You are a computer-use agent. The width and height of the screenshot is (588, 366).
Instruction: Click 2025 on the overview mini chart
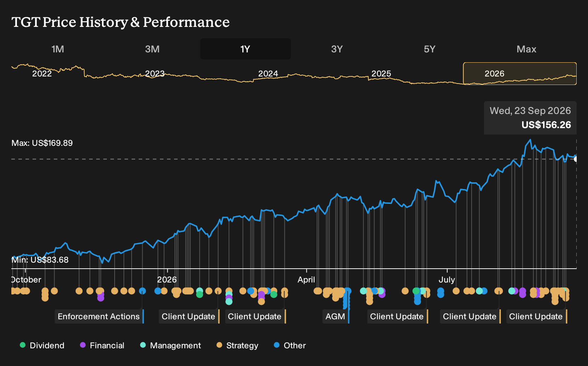coord(381,74)
